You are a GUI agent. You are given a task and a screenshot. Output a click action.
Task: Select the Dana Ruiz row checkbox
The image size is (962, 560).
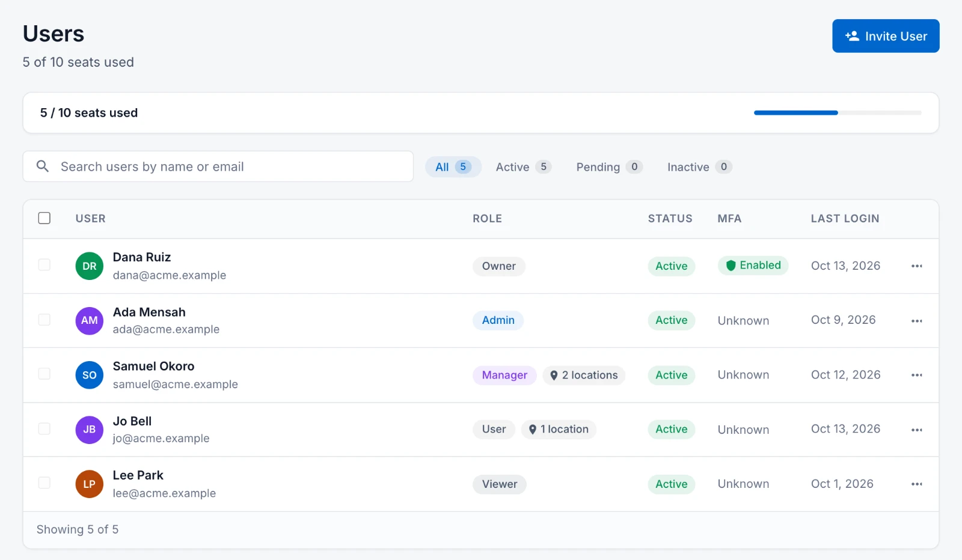click(x=44, y=265)
